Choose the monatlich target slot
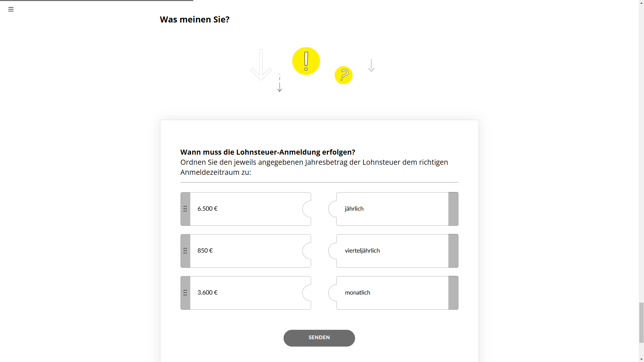 pos(392,293)
